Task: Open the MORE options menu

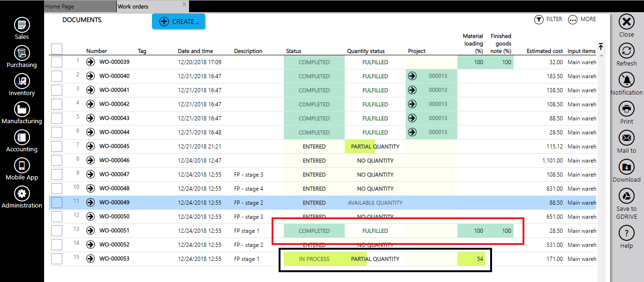Action: [x=582, y=20]
